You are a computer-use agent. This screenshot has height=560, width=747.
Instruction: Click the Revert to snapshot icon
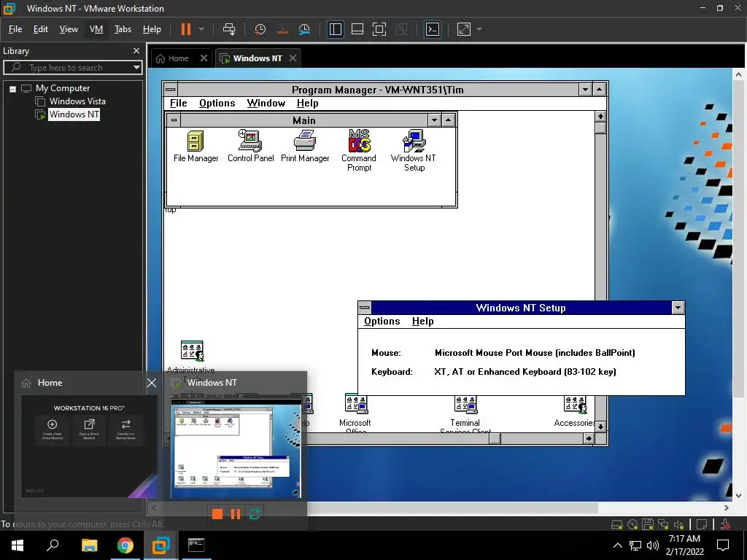coord(282,29)
